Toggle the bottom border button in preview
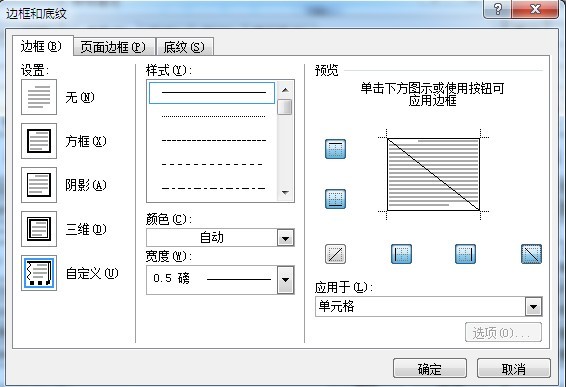The height and width of the screenshot is (387, 566). [335, 199]
